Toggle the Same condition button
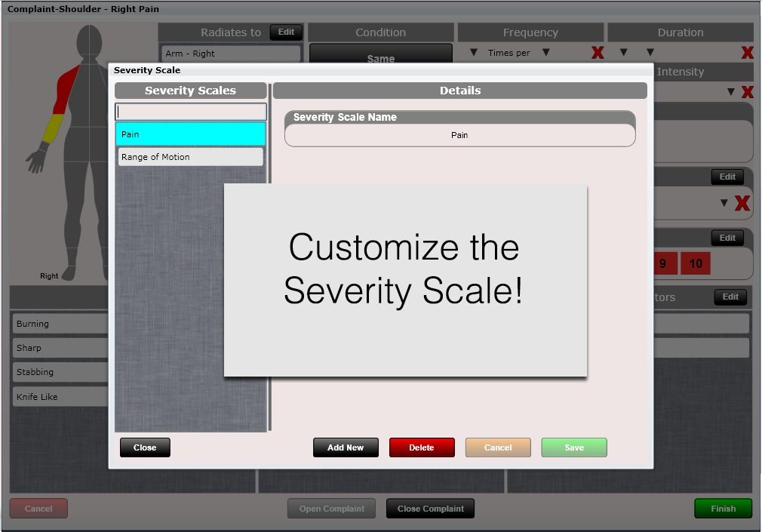Screen dimensions: 762x532 [380, 58]
